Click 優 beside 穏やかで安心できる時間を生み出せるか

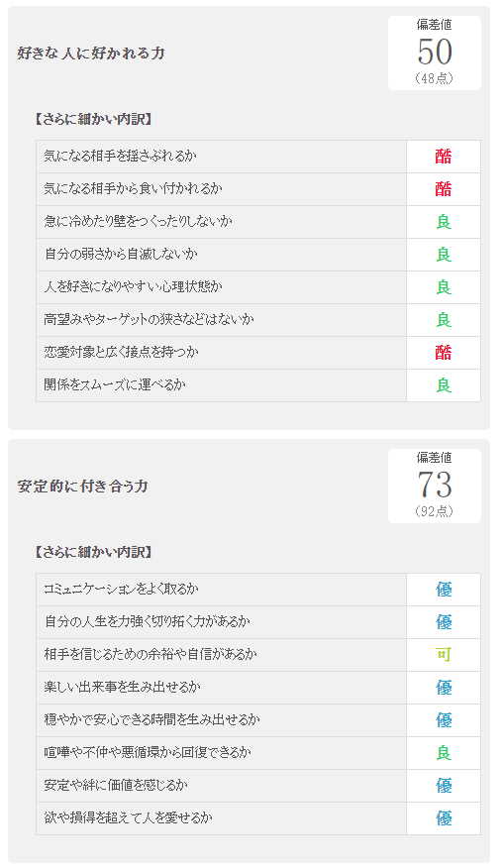click(x=444, y=719)
